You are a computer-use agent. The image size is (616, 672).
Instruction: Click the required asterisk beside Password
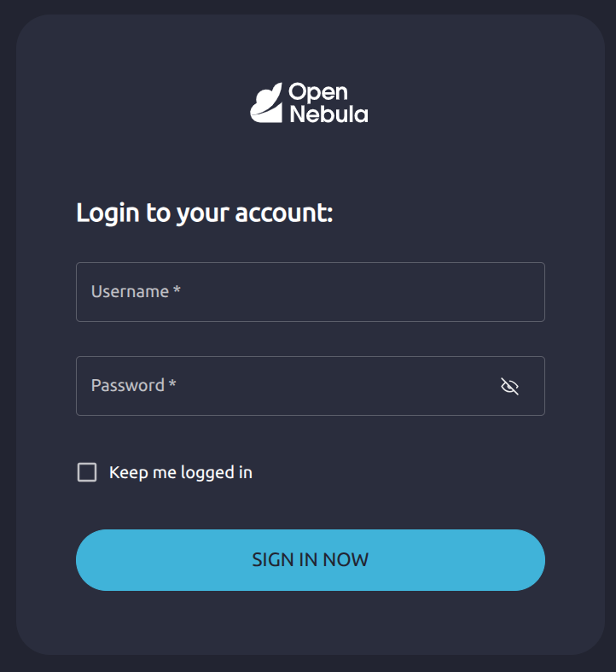tap(172, 384)
